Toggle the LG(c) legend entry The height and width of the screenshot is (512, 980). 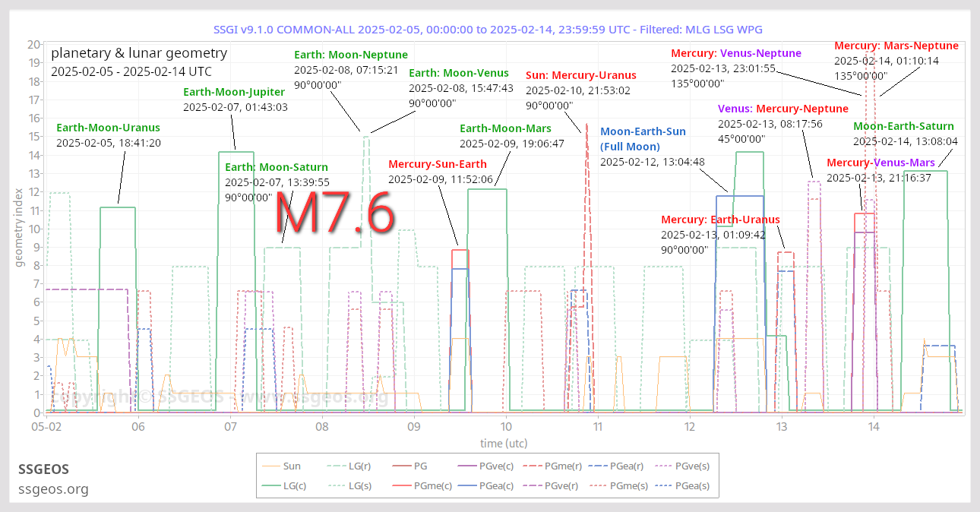[296, 485]
